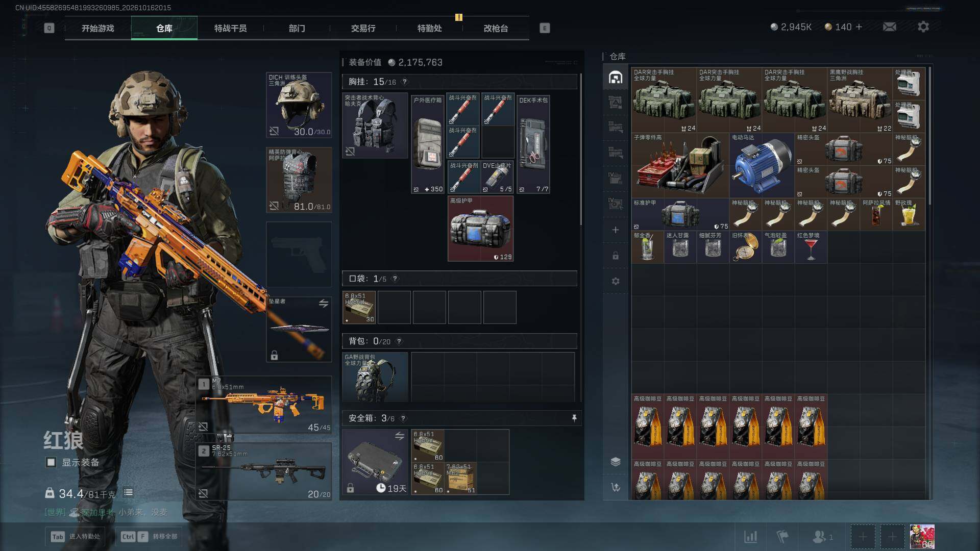Click the plus beside 140 currency

(859, 27)
